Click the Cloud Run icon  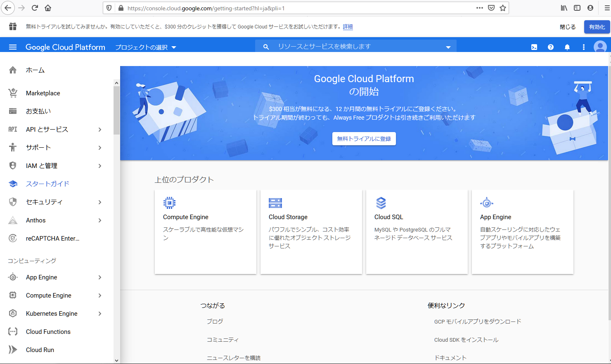coord(13,350)
